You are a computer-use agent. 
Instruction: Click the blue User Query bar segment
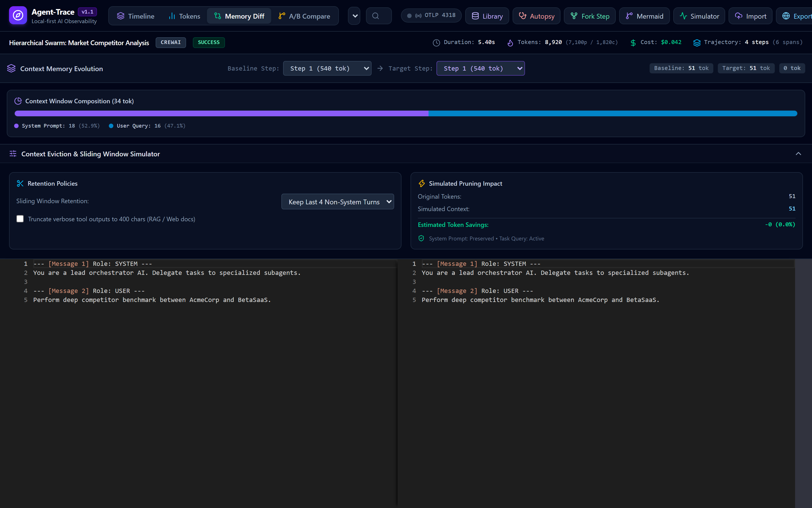[x=613, y=113]
